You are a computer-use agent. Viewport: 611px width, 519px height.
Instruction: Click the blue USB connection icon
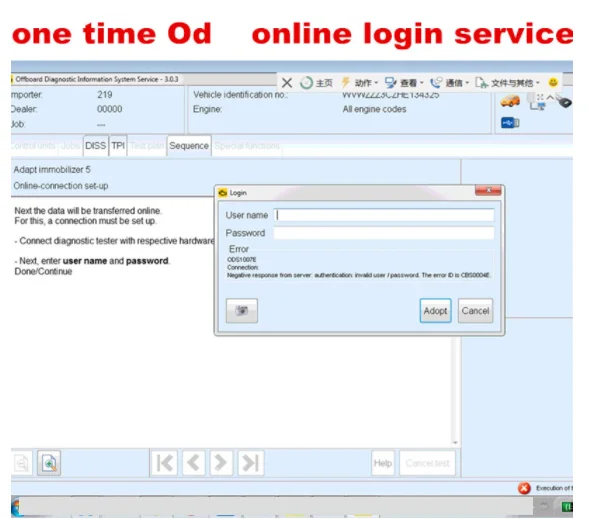tap(510, 123)
